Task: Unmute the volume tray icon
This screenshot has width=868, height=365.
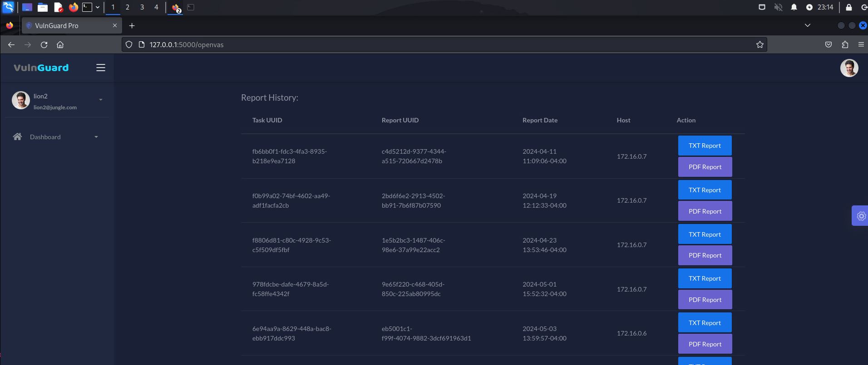Action: tap(778, 7)
